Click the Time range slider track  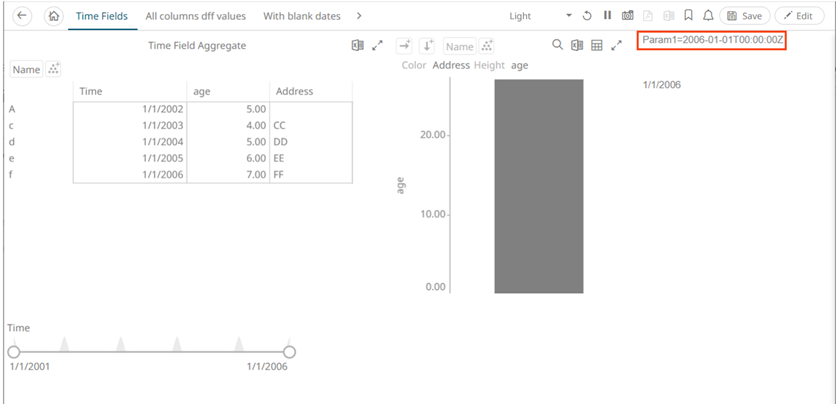coord(151,352)
